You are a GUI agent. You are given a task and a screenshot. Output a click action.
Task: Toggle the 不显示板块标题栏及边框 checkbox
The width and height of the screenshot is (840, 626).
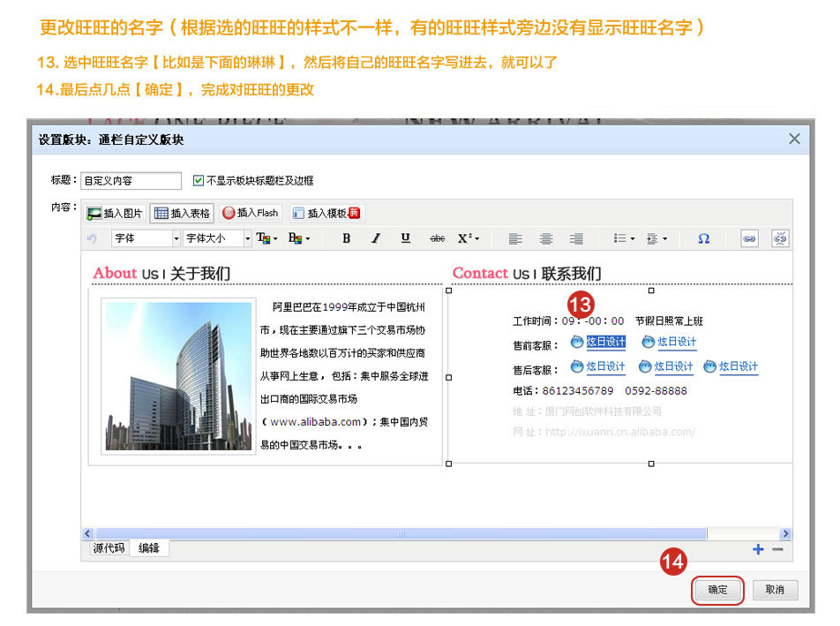[x=199, y=181]
